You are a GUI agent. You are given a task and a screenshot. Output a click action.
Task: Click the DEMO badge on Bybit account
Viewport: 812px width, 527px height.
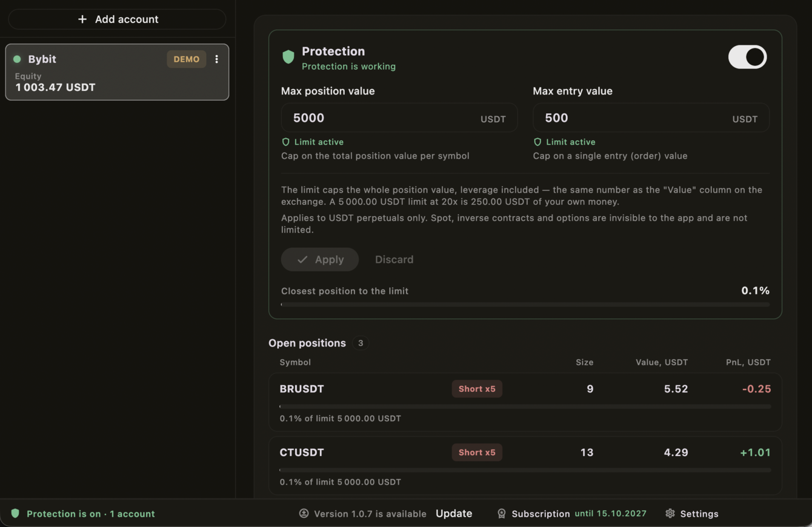187,59
